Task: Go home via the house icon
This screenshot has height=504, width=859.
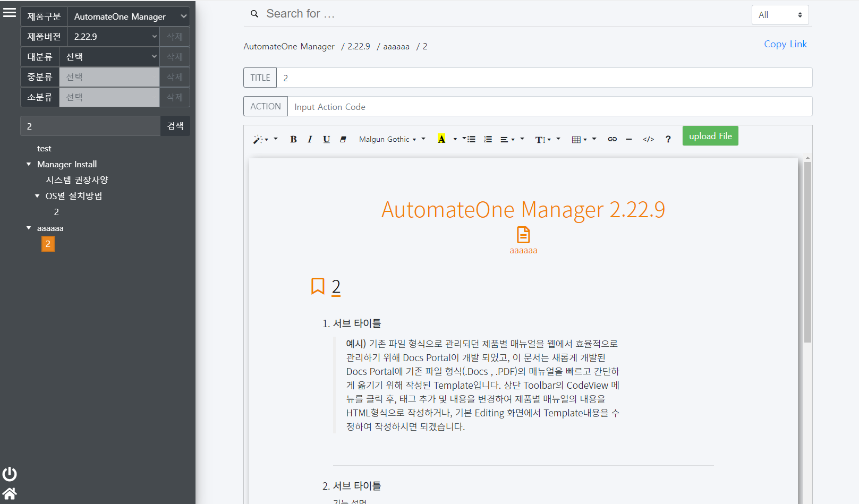Action: 10,493
